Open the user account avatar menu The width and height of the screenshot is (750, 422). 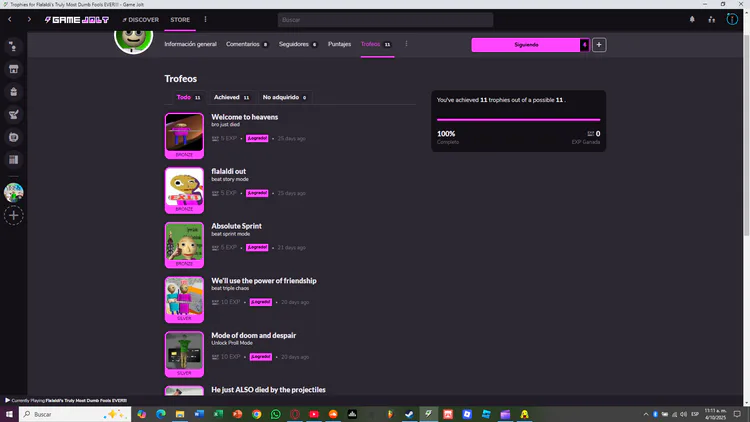pyautogui.click(x=732, y=20)
